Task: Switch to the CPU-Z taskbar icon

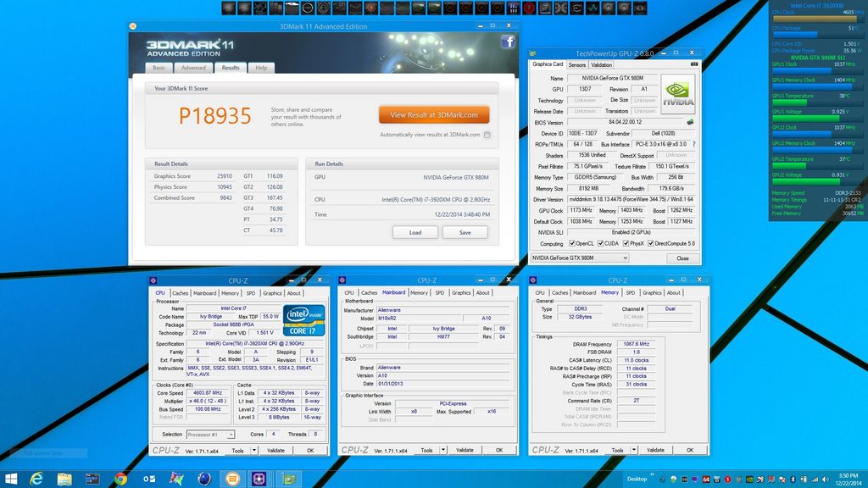Action: tap(259, 479)
